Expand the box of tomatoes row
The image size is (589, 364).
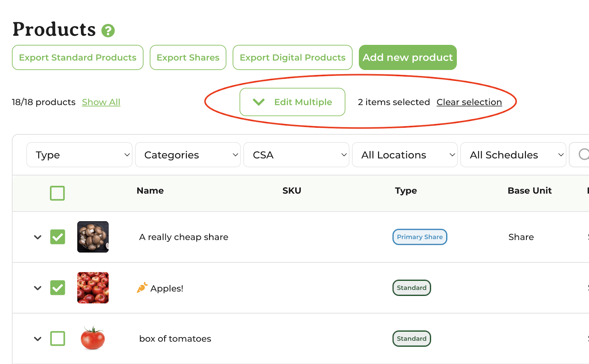point(38,339)
